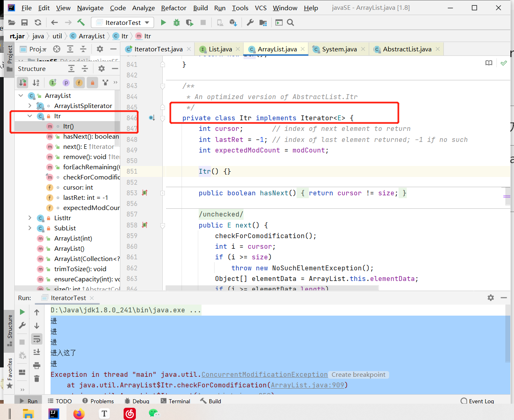Open the Event Log

477,401
